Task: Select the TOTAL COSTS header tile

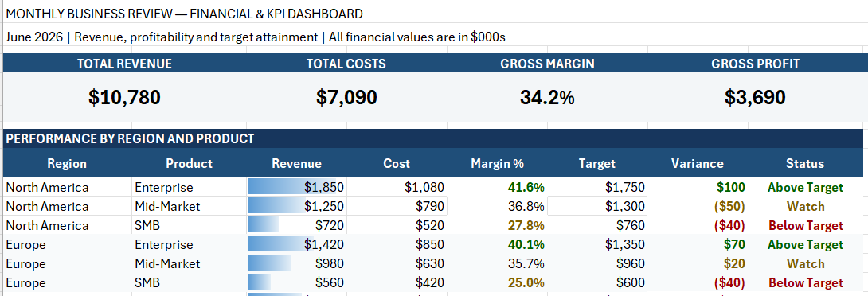Action: 346,64
